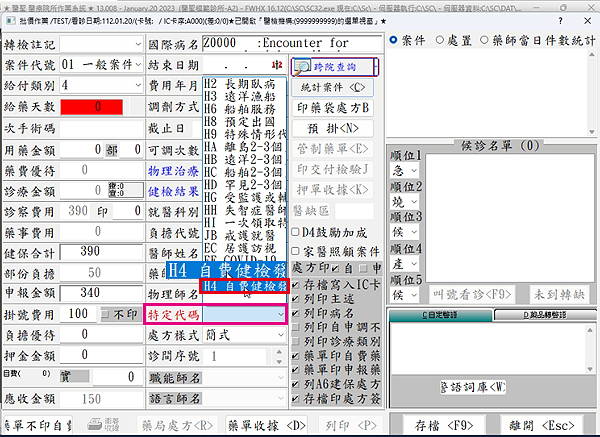The height and width of the screenshot is (437, 600).
Task: Select the 案件 radio button
Action: [x=393, y=40]
